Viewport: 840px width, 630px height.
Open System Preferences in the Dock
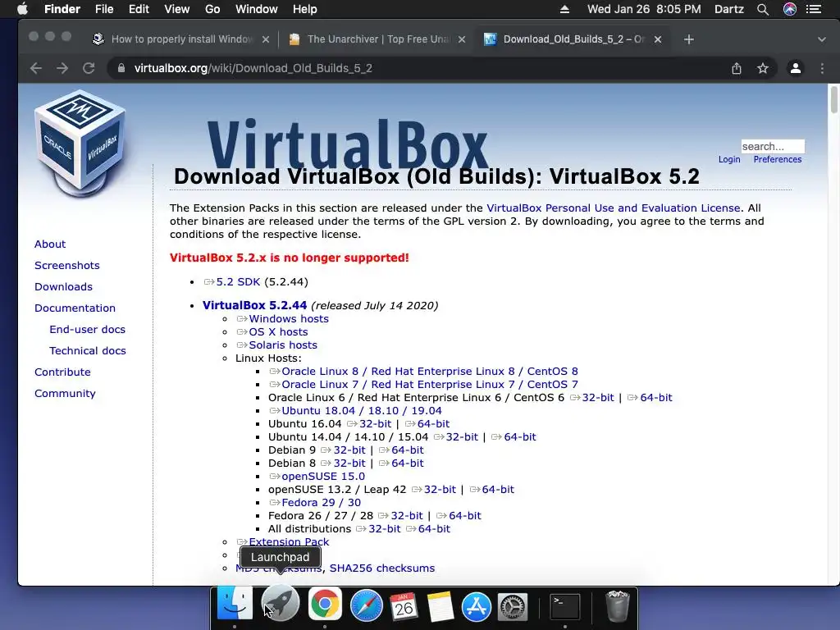pyautogui.click(x=513, y=606)
